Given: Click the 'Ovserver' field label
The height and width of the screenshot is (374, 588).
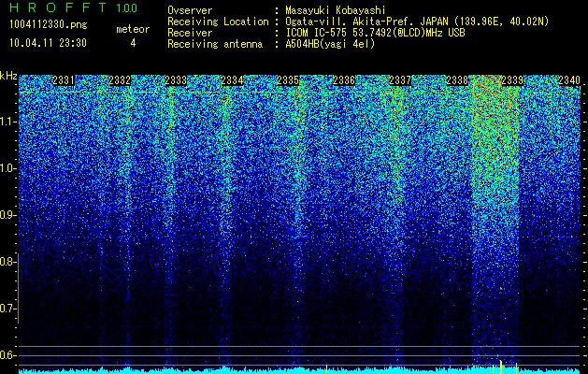Looking at the screenshot, I should coord(190,10).
